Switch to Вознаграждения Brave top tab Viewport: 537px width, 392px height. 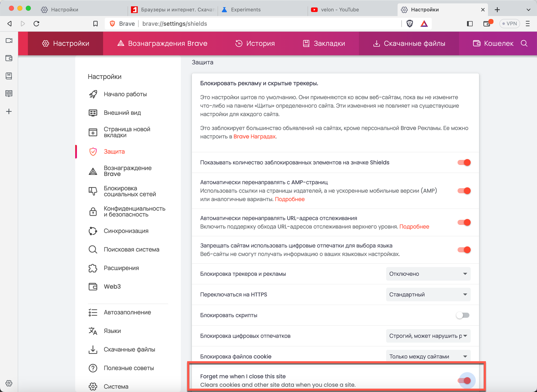[x=163, y=43]
